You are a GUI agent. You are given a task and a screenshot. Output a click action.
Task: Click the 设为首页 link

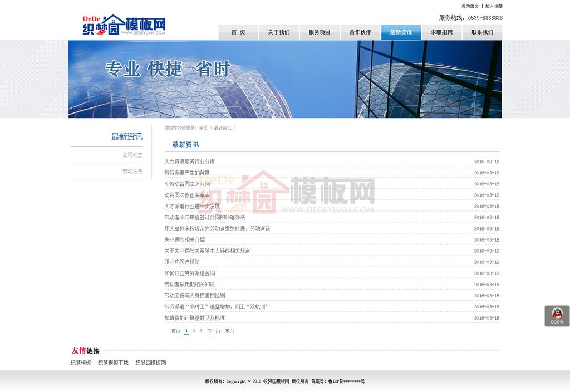click(470, 6)
